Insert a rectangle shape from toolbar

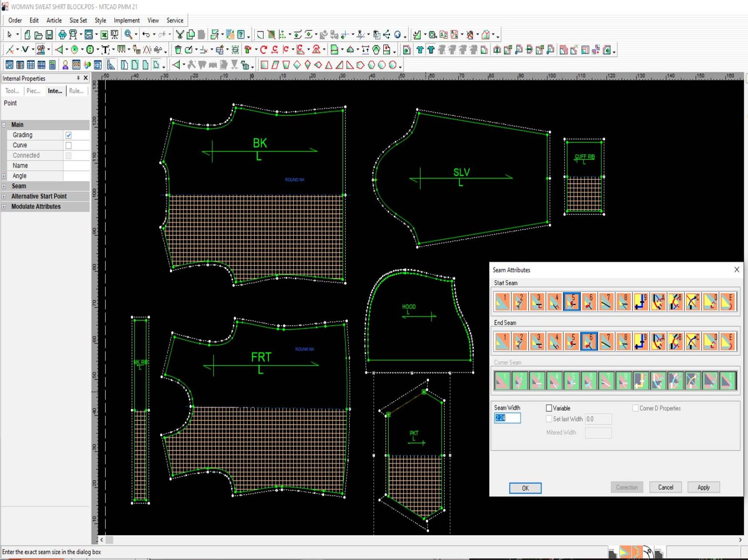click(x=264, y=65)
